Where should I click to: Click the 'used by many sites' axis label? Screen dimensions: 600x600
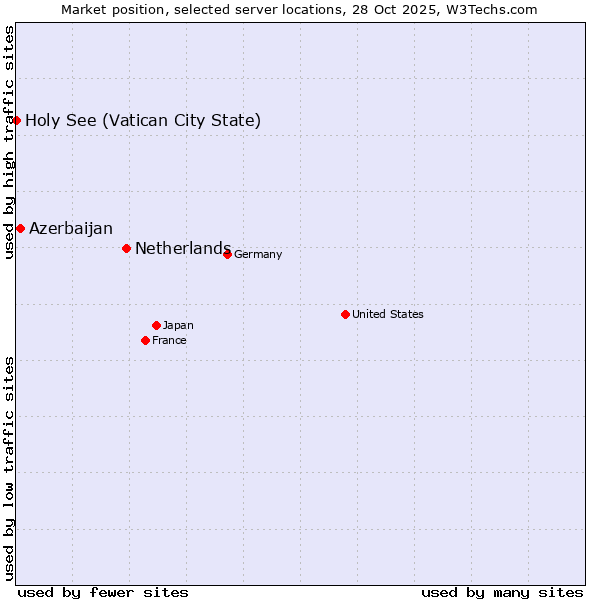502,592
